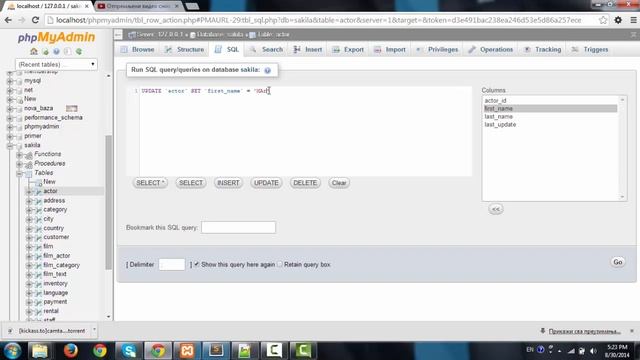Click the Operations wrench icon
This screenshot has width=640, height=360.
(472, 49)
